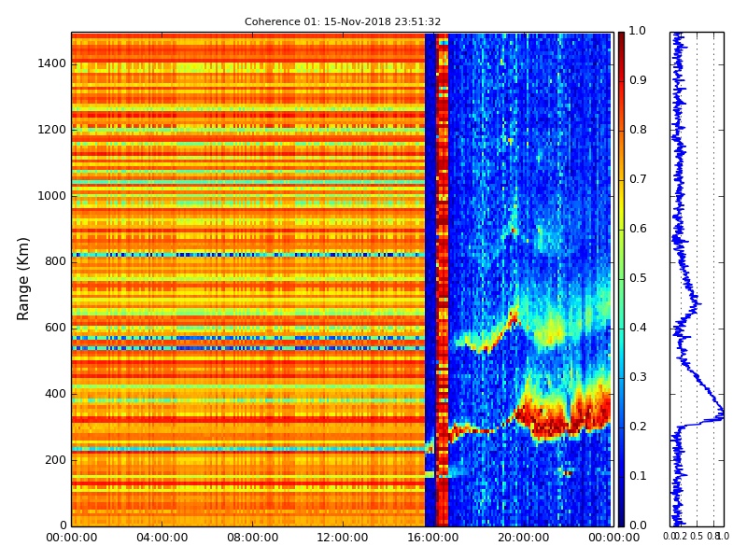This screenshot has width=747, height=560.
Task: Click the 08:00:00 time axis label
Action: [252, 538]
